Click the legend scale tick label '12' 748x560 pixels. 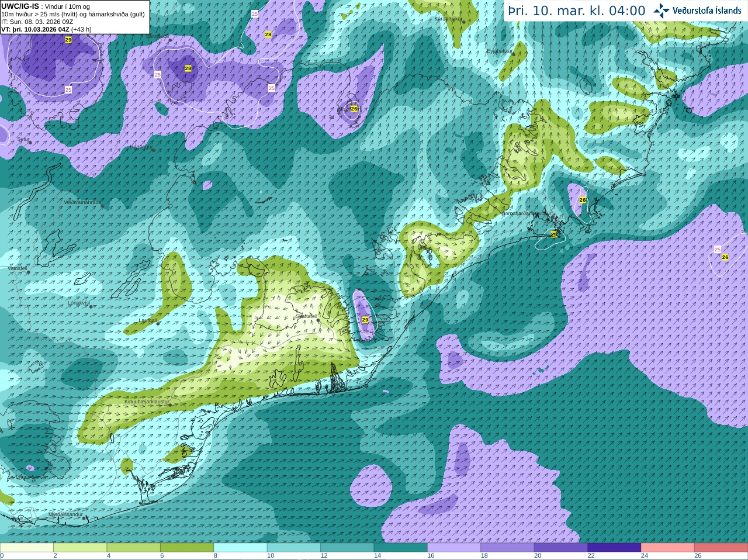[x=324, y=556]
